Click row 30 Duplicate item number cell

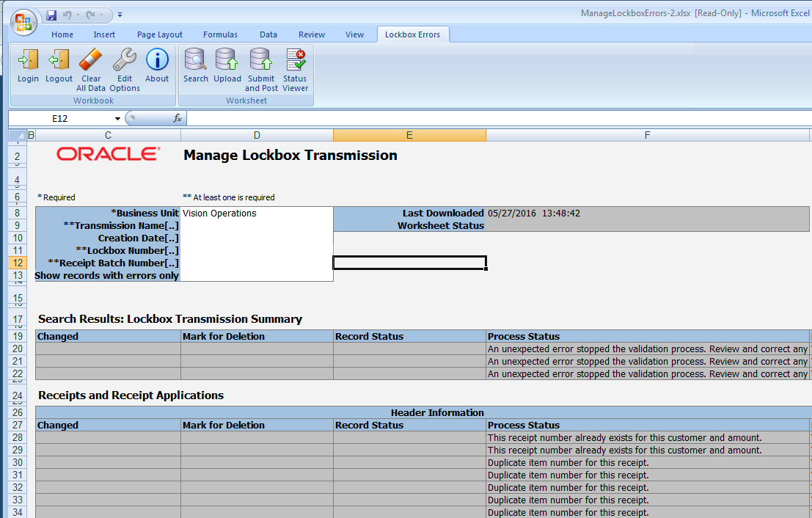(x=647, y=462)
